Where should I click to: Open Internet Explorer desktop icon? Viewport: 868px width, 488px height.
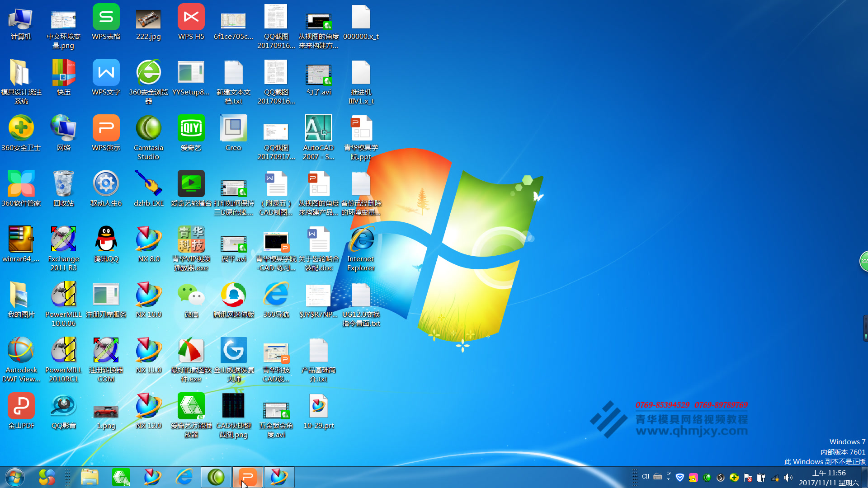pyautogui.click(x=361, y=249)
